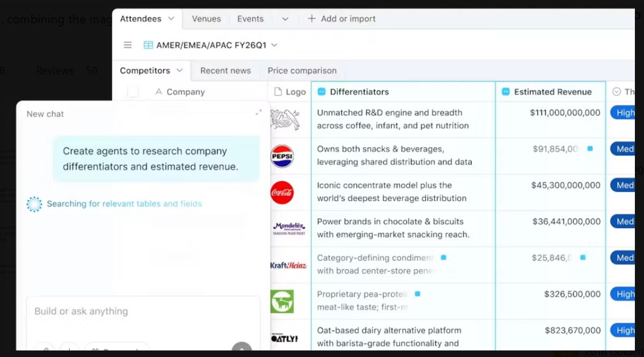Image resolution: width=644 pixels, height=357 pixels.
Task: Click the Med pill in the Mondelez row
Action: coord(623,221)
